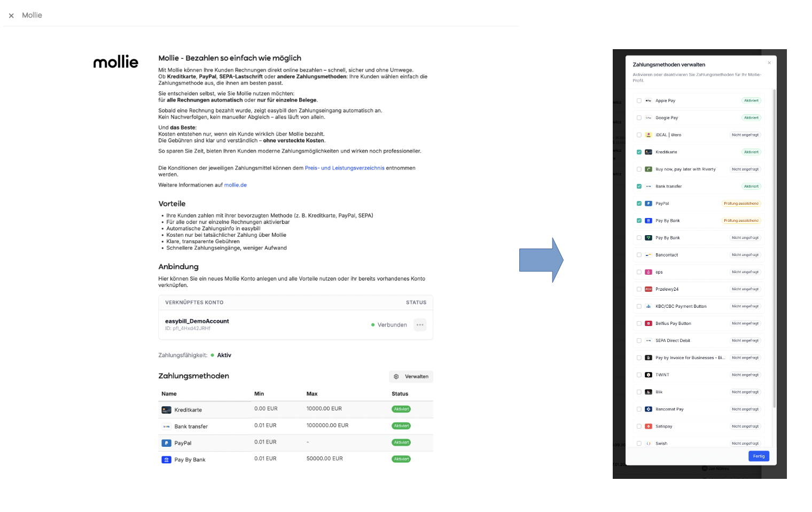Check the Przelewy24 checkbox
812x512 pixels.
coord(639,289)
